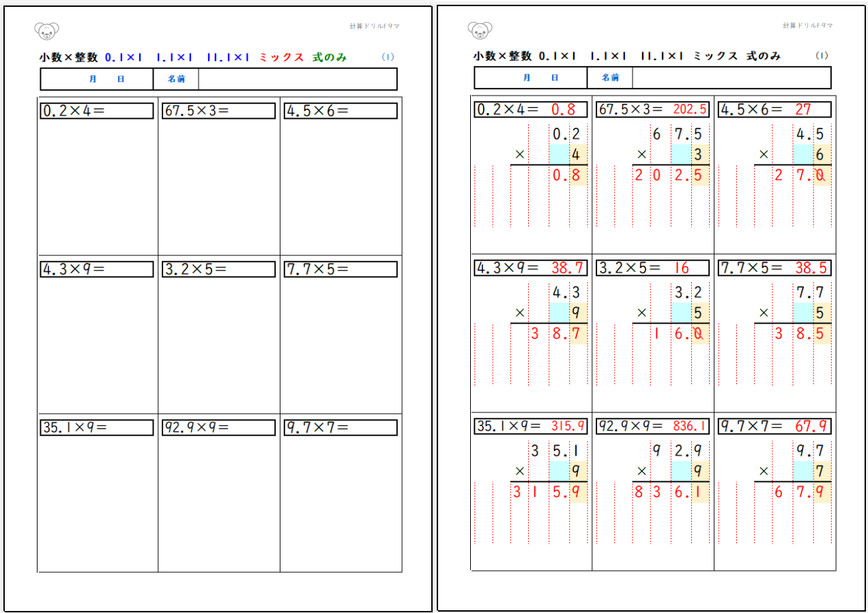Viewport: 868px width, 613px height.
Task: Click the green 式のみ text in the left title
Action: (330, 57)
